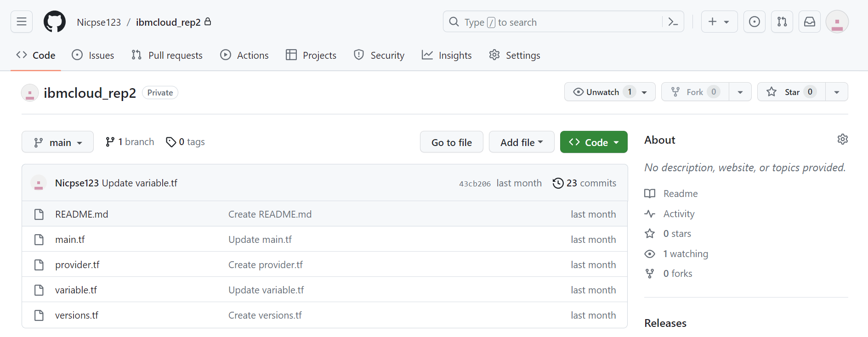Open the green Code dropdown
868x337 pixels.
tap(593, 142)
